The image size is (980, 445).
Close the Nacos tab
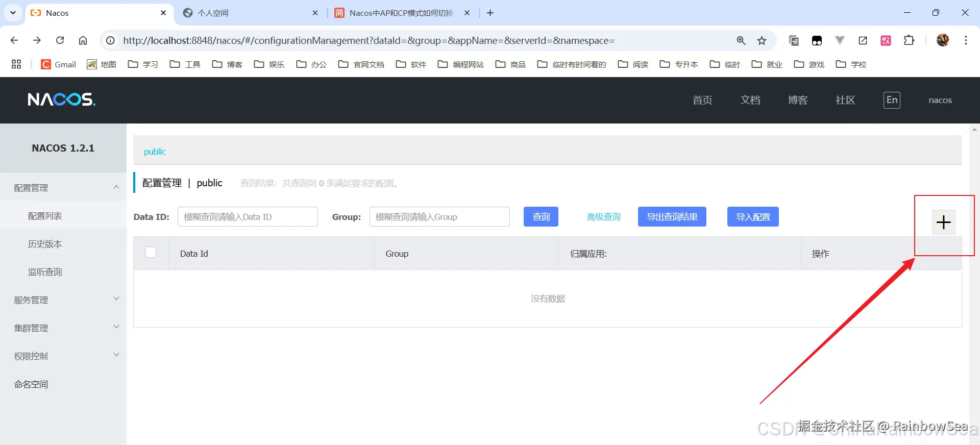(163, 13)
